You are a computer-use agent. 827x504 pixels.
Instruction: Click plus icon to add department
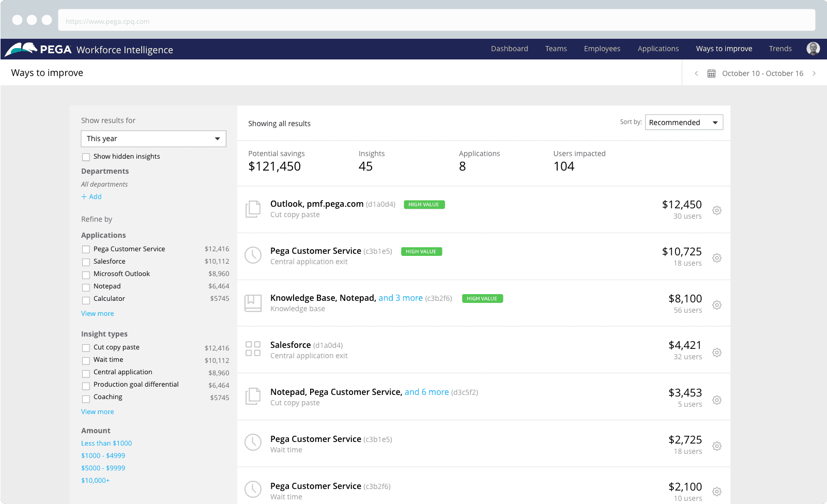click(x=84, y=197)
